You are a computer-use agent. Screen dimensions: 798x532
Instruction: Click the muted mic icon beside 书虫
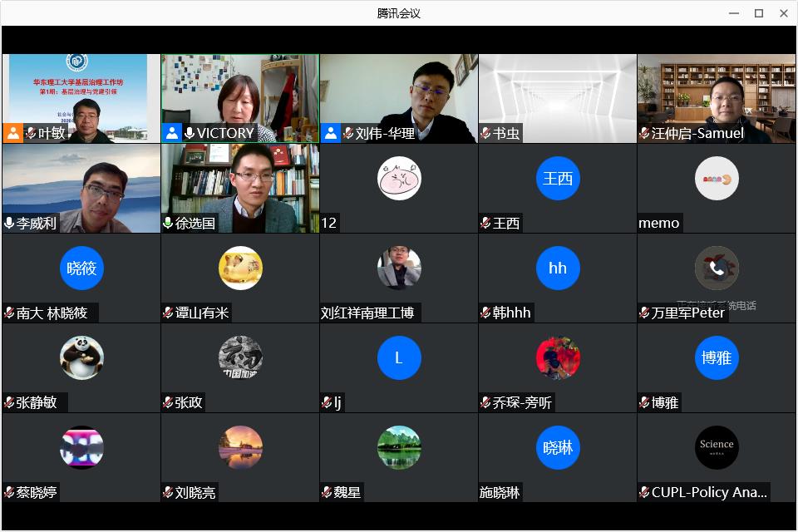coord(485,133)
